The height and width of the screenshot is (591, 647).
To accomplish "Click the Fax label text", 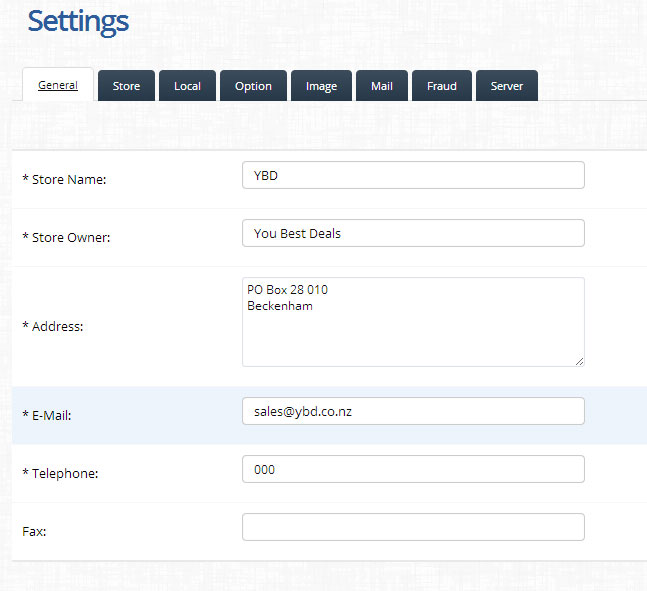I will point(34,532).
